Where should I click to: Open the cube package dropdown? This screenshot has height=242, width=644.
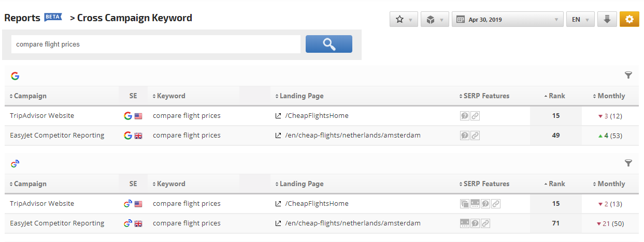[435, 20]
